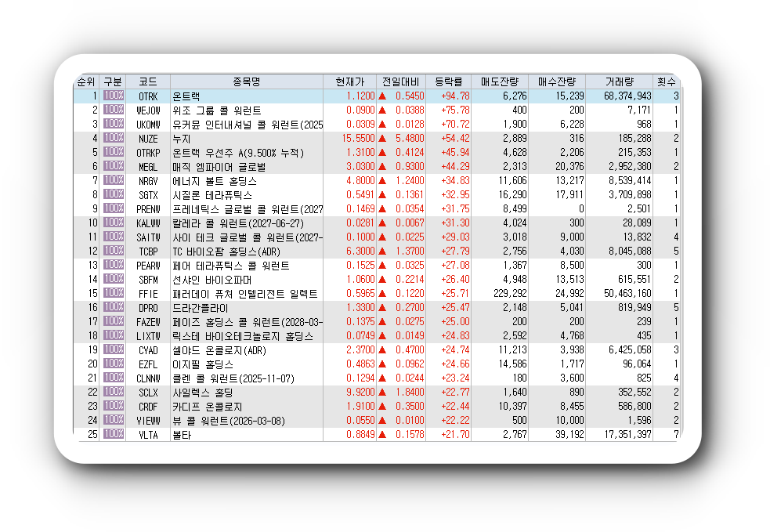
Task: Select the OTRK ticker code cell
Action: tap(148, 96)
